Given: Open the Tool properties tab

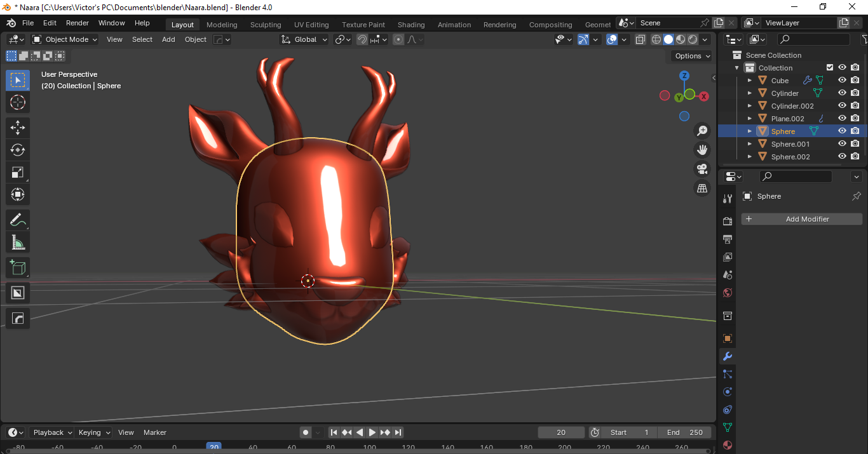Looking at the screenshot, I should coord(728,198).
